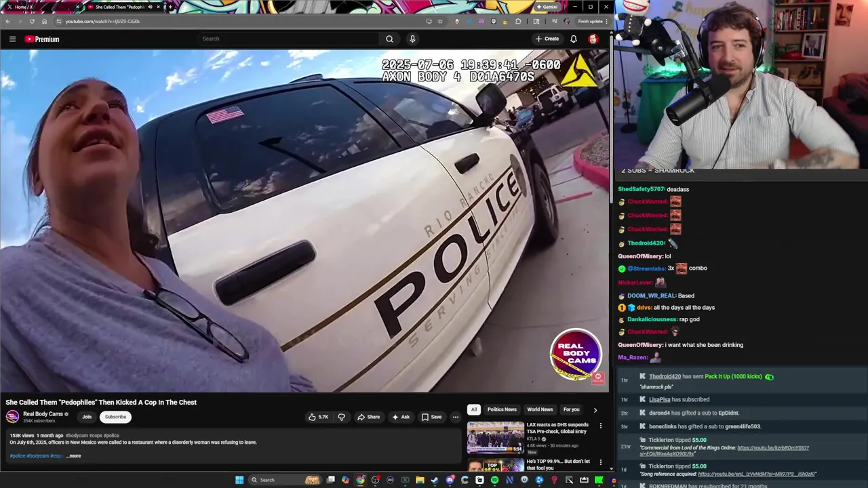Open options menu for He's TOP 99.9% video
This screenshot has height=488, width=868.
coord(600,463)
